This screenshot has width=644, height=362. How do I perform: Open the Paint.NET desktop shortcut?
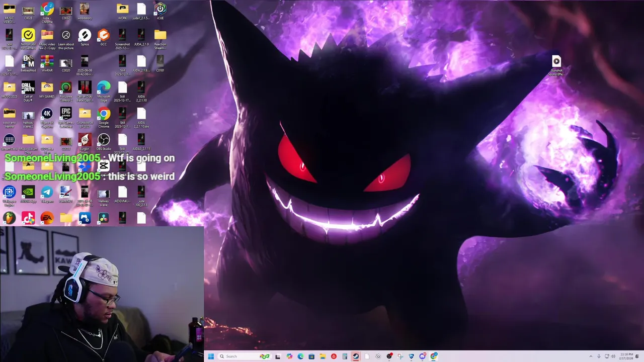pyautogui.click(x=66, y=194)
